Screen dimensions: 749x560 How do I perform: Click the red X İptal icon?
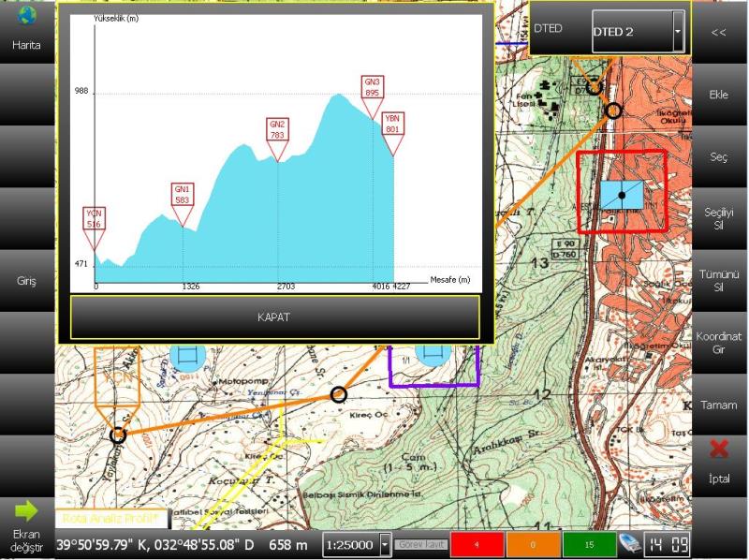pyautogui.click(x=719, y=449)
